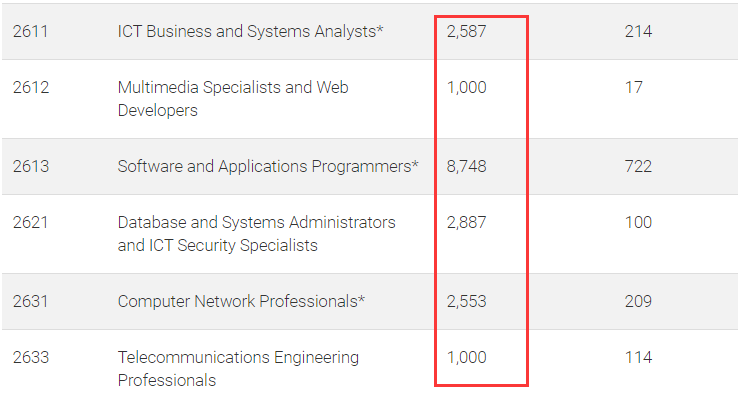The image size is (738, 406).
Task: Click occupation code 2621
Action: [30, 223]
